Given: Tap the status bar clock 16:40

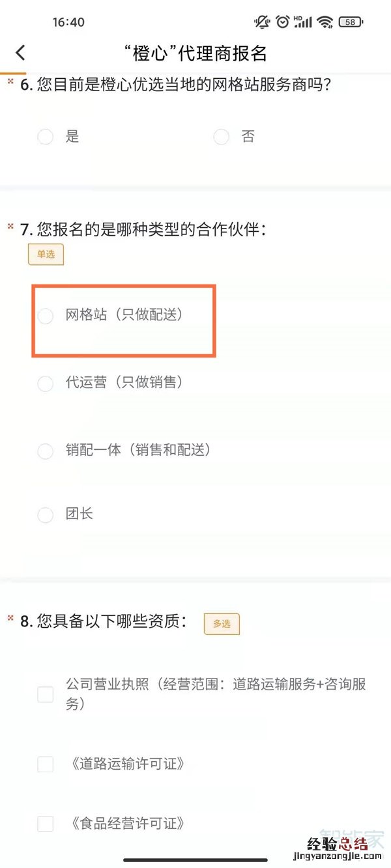Looking at the screenshot, I should click(x=68, y=22).
